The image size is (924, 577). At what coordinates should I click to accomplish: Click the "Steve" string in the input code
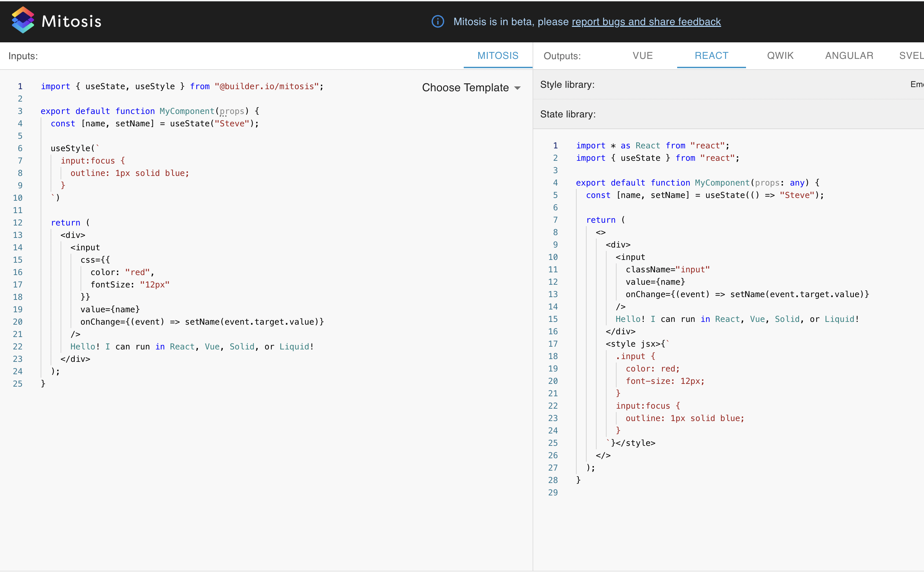coord(233,123)
